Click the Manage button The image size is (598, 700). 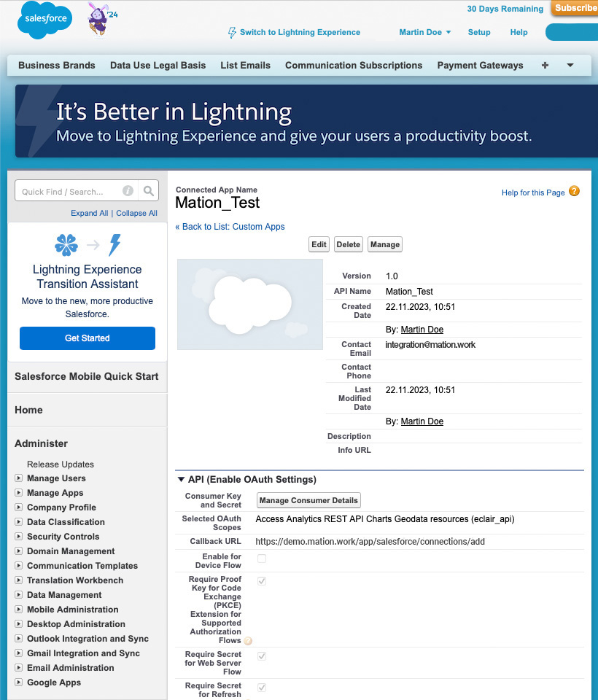click(385, 244)
